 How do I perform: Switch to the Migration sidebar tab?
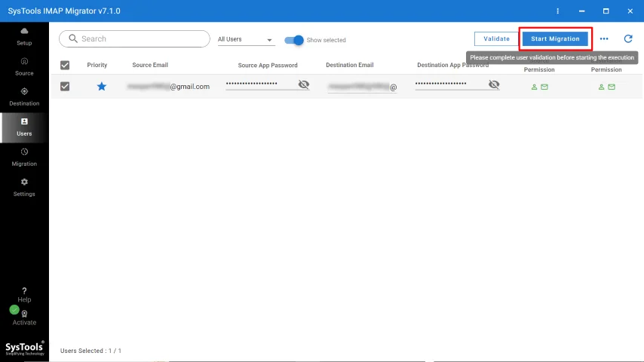(24, 158)
